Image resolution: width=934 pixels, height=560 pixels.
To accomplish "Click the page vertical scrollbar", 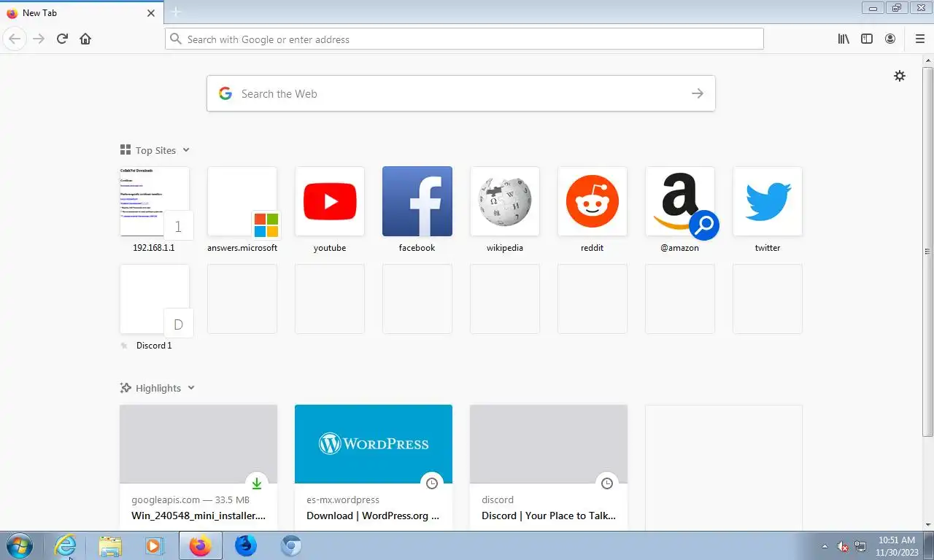I will pos(927,252).
